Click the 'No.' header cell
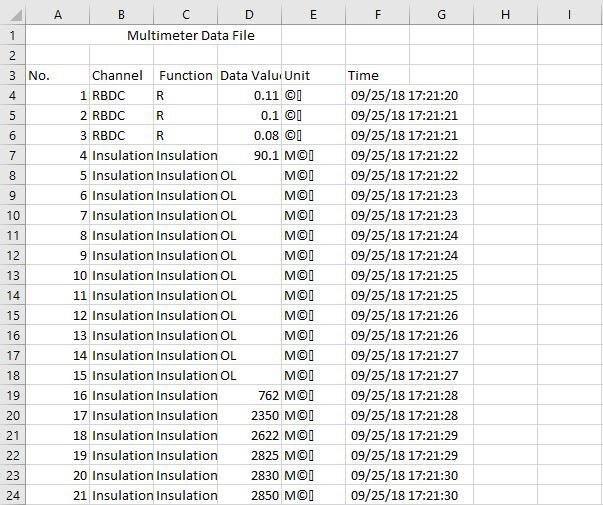 (x=58, y=75)
